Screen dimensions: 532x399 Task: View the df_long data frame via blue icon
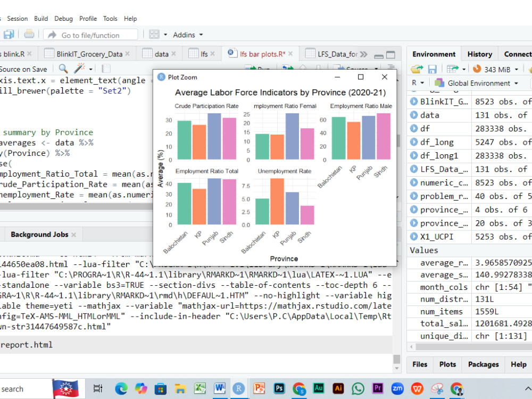click(x=413, y=142)
